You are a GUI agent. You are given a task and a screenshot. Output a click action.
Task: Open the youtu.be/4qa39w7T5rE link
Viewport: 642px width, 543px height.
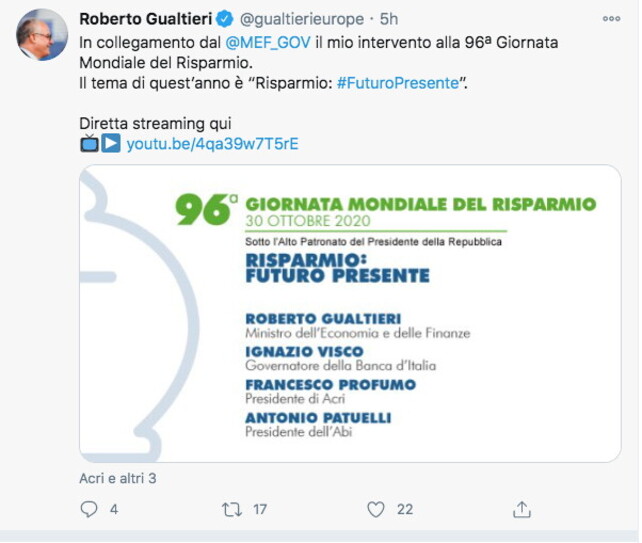(x=212, y=143)
